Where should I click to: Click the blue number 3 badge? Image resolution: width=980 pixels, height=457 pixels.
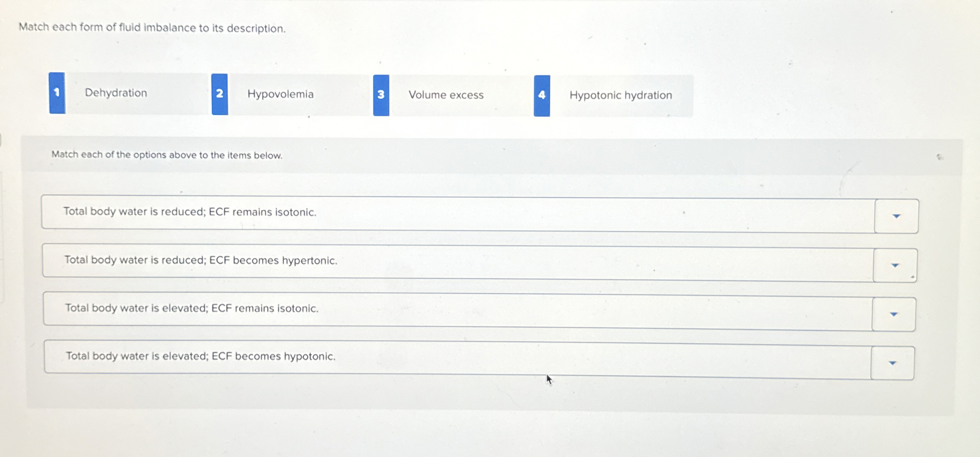point(381,95)
